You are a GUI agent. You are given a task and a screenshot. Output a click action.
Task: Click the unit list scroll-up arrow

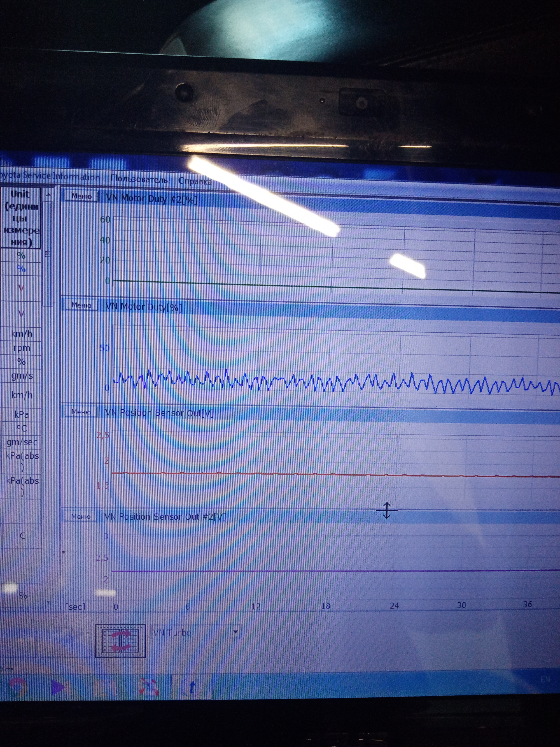pos(49,195)
